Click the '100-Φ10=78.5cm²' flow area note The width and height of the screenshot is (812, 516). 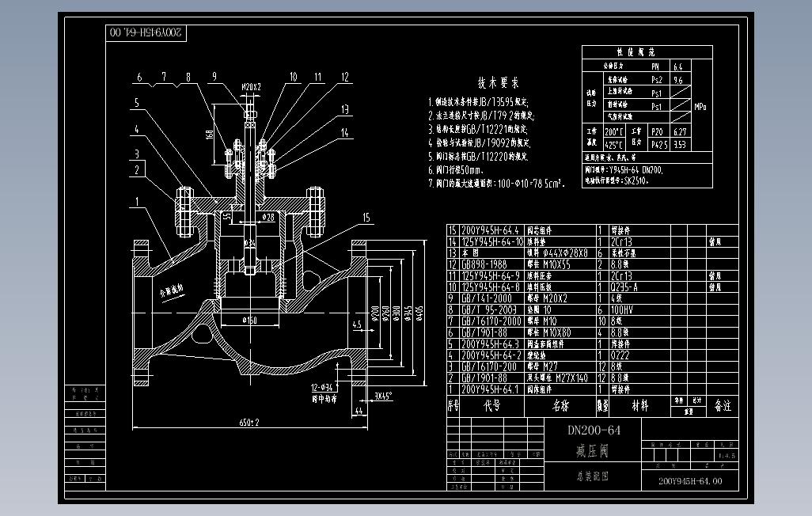point(497,183)
